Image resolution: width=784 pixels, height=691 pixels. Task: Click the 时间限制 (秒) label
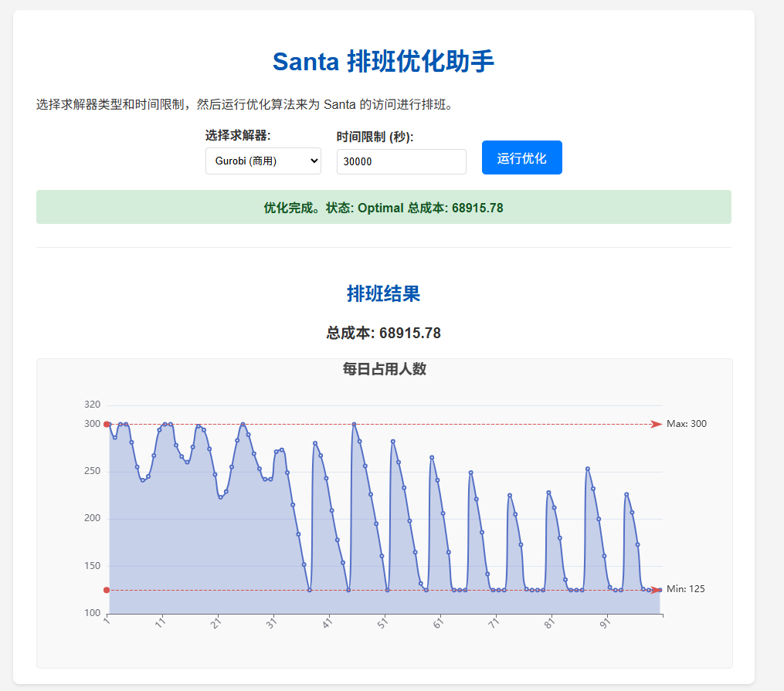(x=375, y=137)
